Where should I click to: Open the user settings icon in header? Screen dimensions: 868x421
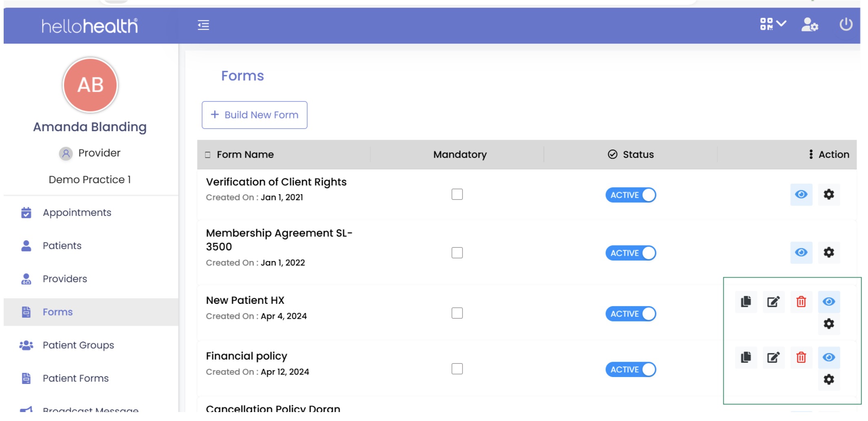[x=809, y=25]
